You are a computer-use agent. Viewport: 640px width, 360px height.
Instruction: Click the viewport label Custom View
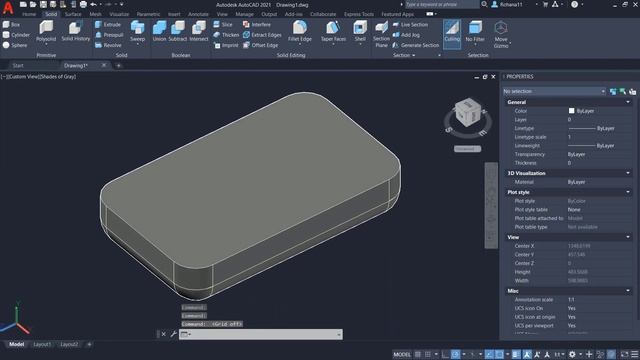tap(24, 76)
